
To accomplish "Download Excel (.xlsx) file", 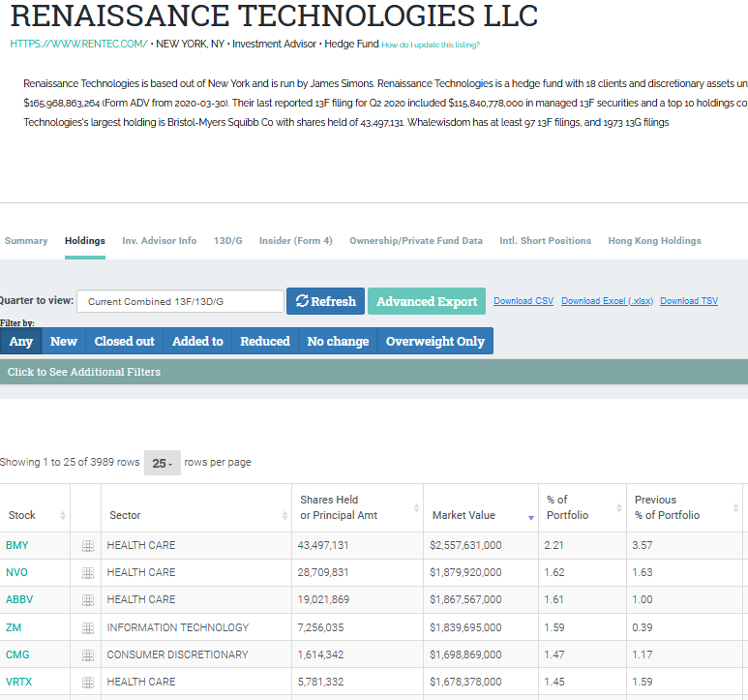I will (x=607, y=301).
